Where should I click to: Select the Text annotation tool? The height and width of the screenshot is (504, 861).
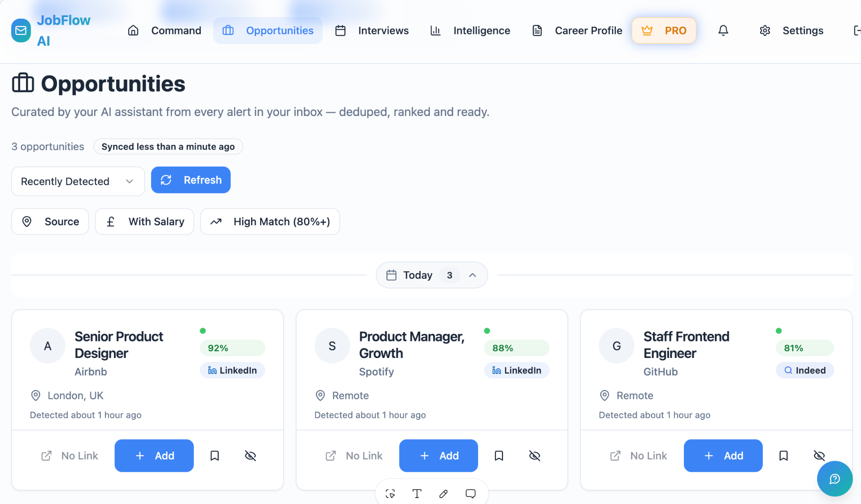point(417,494)
